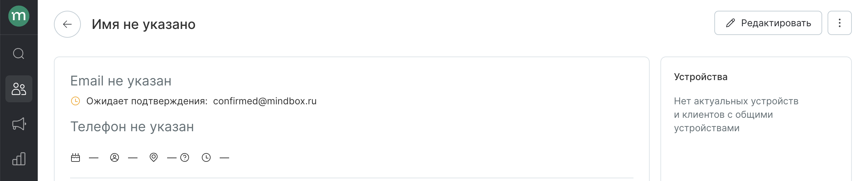Screen dimensions: 868x181
Task: Open the customers section in the sidebar
Action: pos(19,89)
